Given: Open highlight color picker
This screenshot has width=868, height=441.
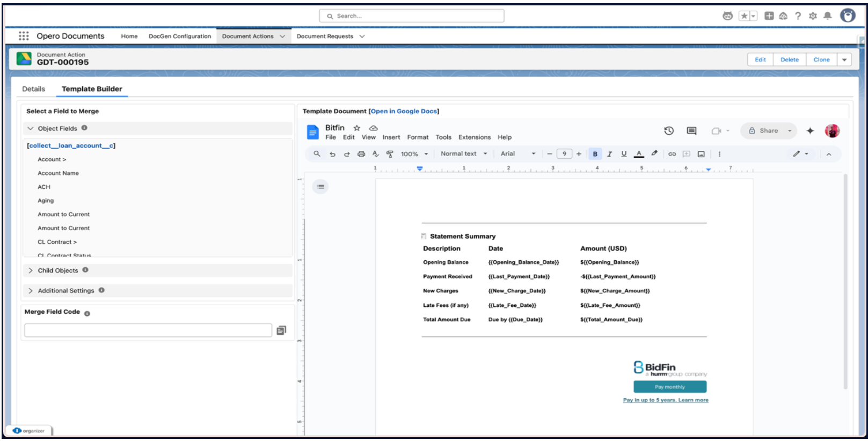Looking at the screenshot, I should click(654, 153).
